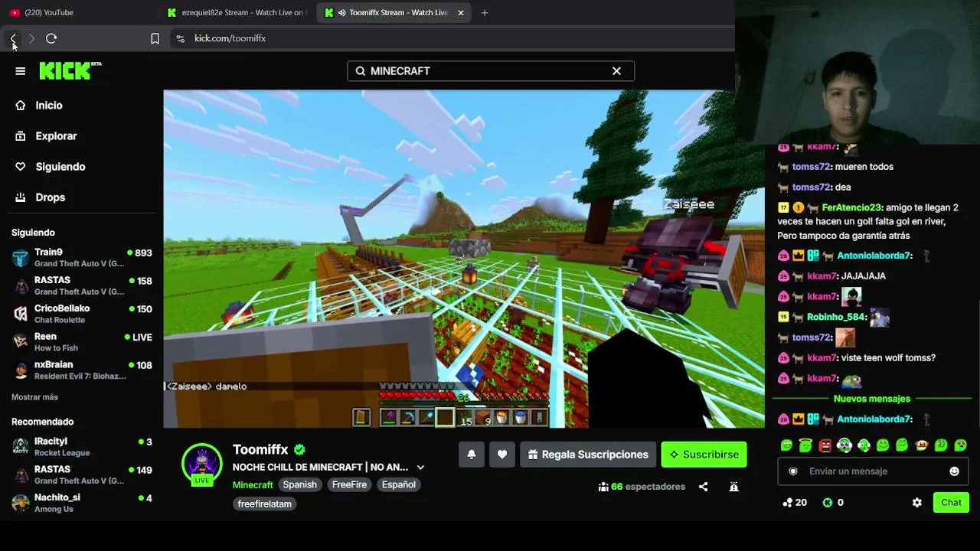Image resolution: width=980 pixels, height=551 pixels.
Task: Open the emoji picker smiley icon
Action: pyautogui.click(x=954, y=471)
